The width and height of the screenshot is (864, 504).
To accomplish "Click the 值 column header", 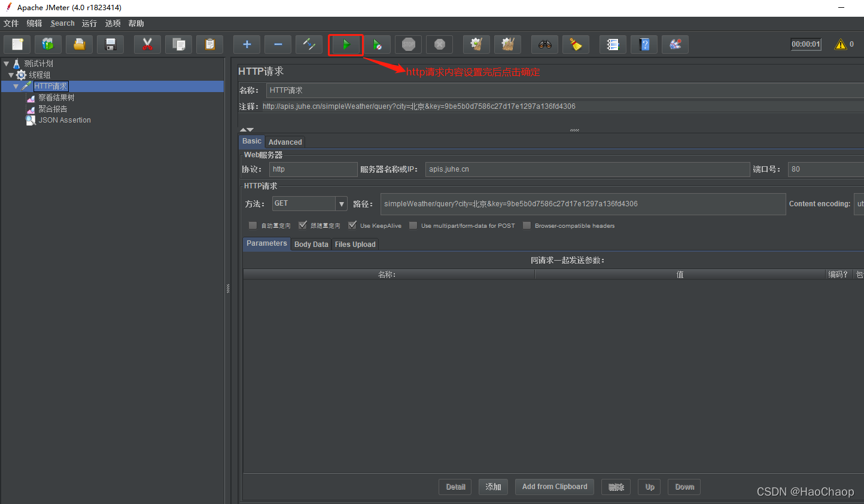I will [x=680, y=274].
